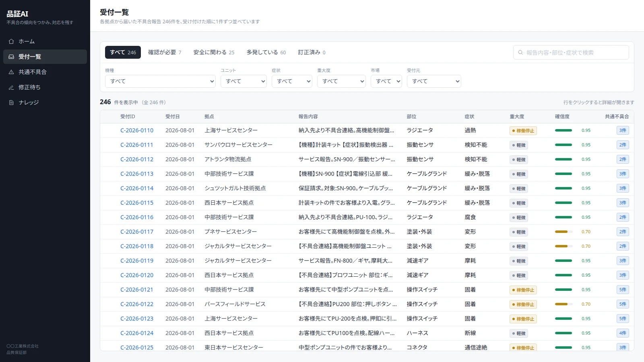Open 共通不具合 in the sidebar
Viewport: 644px width, 362px height.
(x=45, y=72)
